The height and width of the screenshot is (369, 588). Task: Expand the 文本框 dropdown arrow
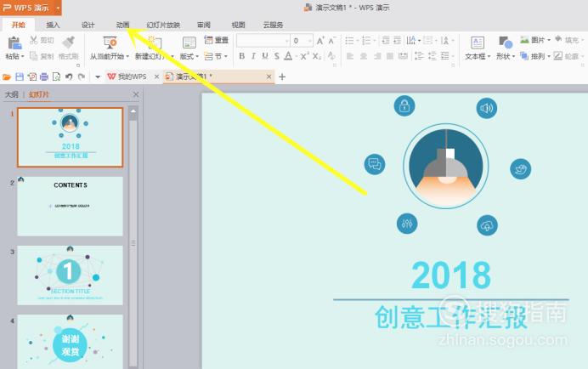pyautogui.click(x=489, y=57)
